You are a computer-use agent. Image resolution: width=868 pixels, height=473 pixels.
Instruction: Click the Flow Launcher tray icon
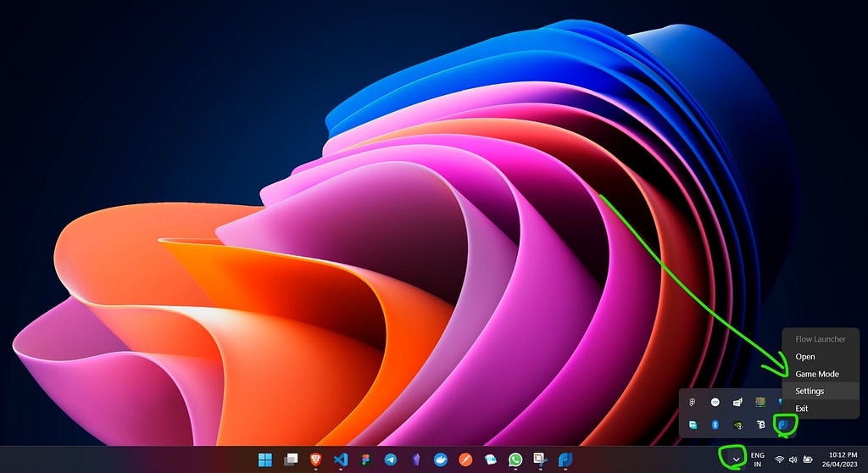click(x=783, y=425)
